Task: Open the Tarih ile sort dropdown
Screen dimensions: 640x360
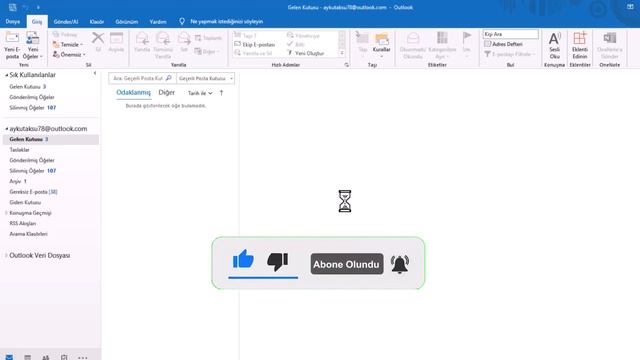Action: 200,93
